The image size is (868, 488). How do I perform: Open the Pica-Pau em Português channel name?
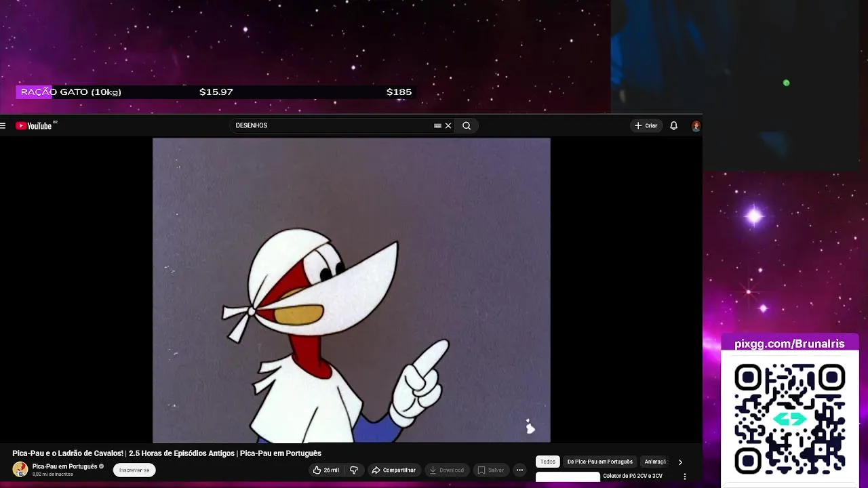tap(64, 466)
